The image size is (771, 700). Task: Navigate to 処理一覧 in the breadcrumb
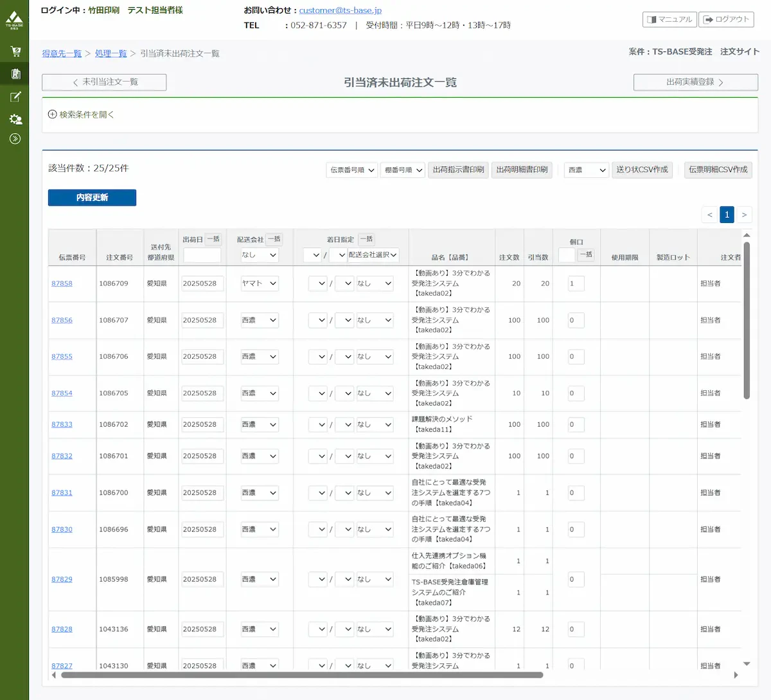[x=111, y=53]
